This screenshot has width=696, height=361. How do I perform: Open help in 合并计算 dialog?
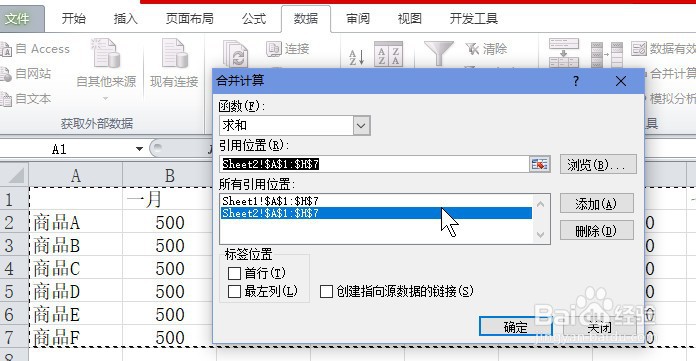pos(576,81)
